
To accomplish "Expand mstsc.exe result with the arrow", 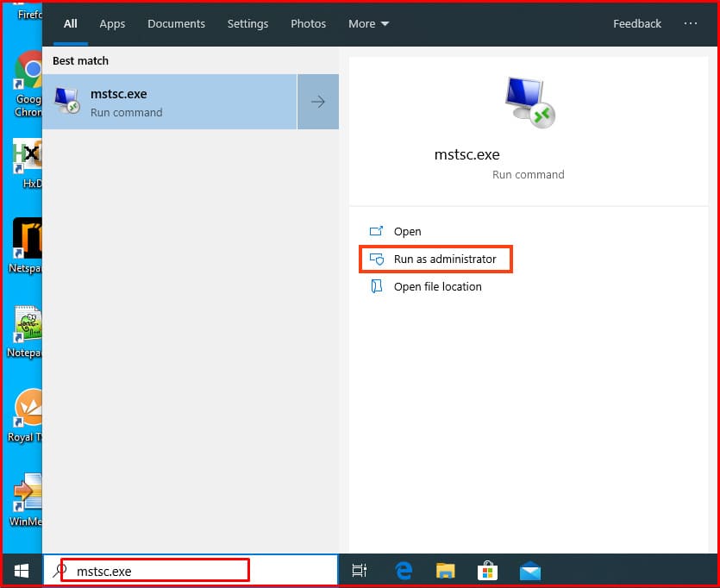I will (318, 102).
